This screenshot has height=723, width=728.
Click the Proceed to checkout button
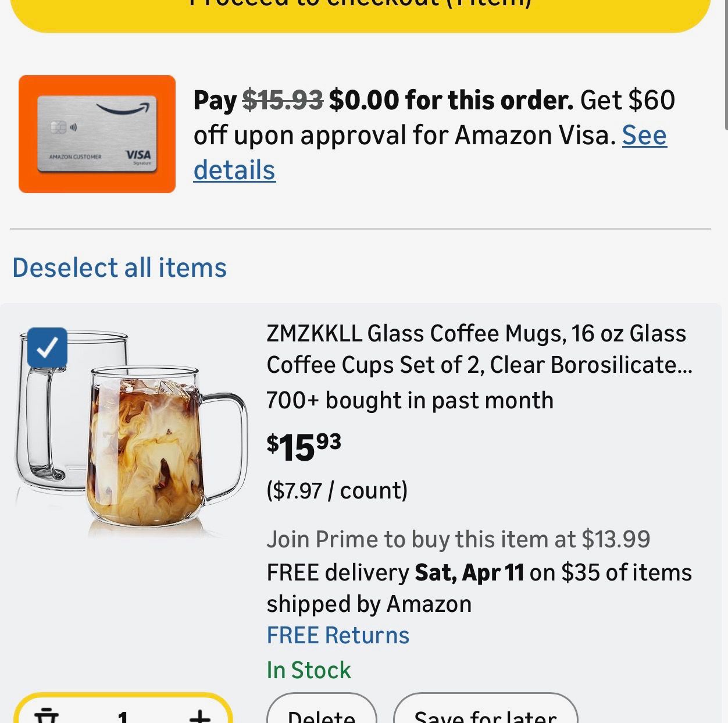(361, 12)
